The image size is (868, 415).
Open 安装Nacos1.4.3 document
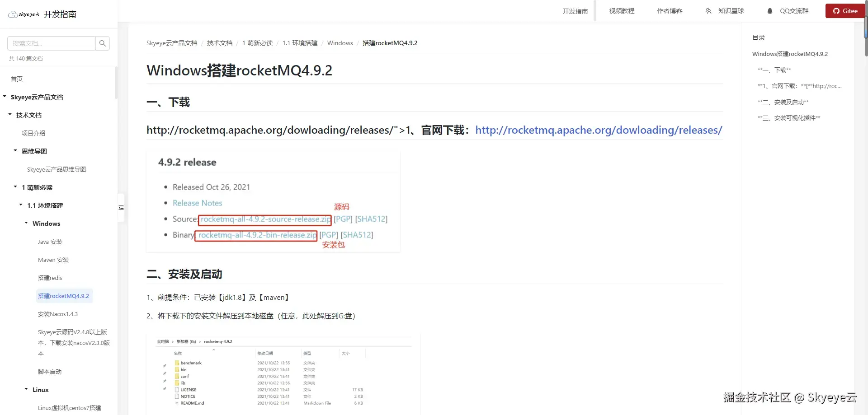tap(58, 314)
